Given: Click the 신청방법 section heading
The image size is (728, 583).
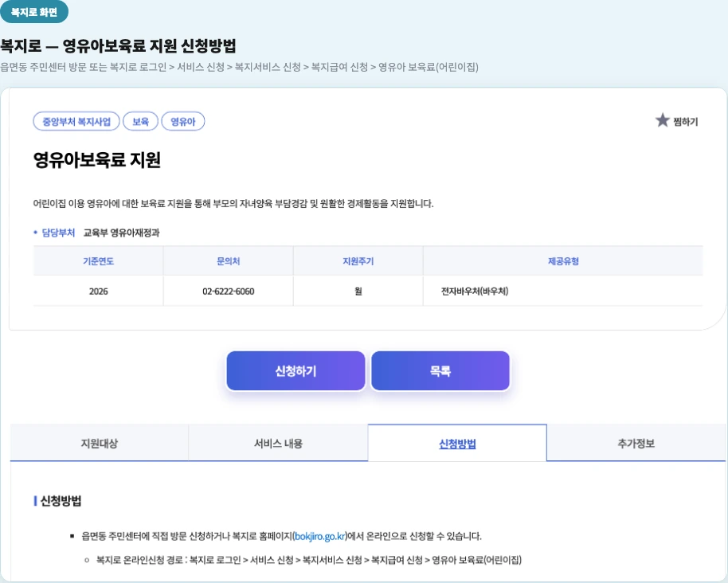Looking at the screenshot, I should click(61, 501).
